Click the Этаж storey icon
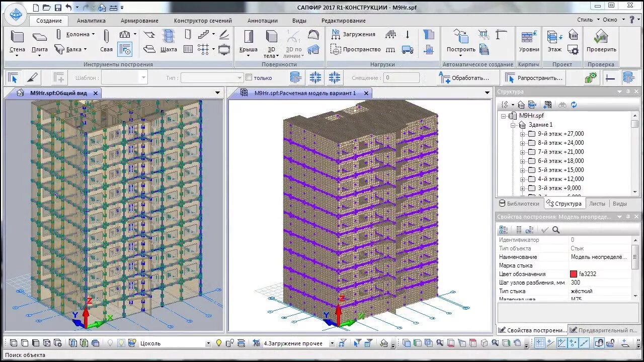The width and height of the screenshot is (644, 362). pyautogui.click(x=554, y=42)
